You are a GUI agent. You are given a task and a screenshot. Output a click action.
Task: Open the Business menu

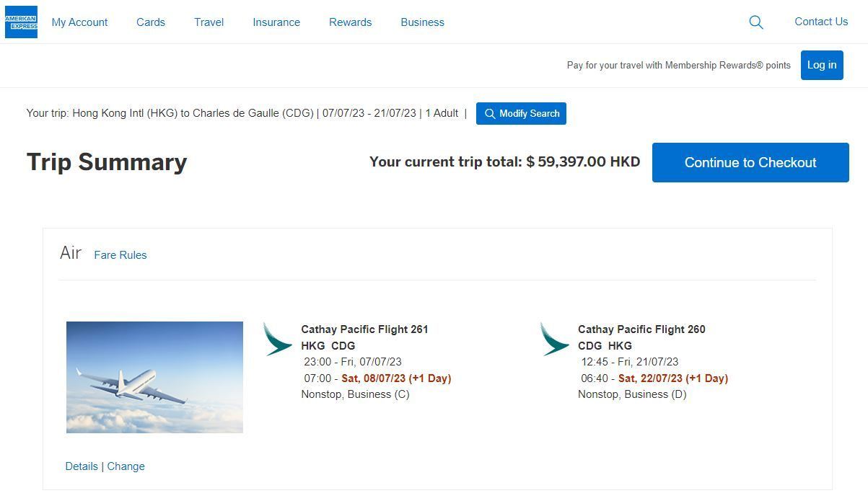click(x=422, y=22)
